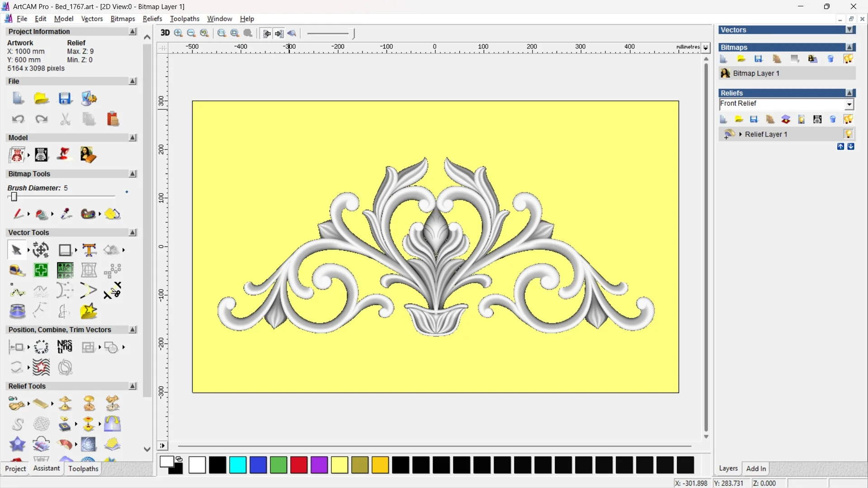The image size is (868, 488).
Task: Toggle visibility bulb for Relief Layer 1
Action: click(x=848, y=134)
